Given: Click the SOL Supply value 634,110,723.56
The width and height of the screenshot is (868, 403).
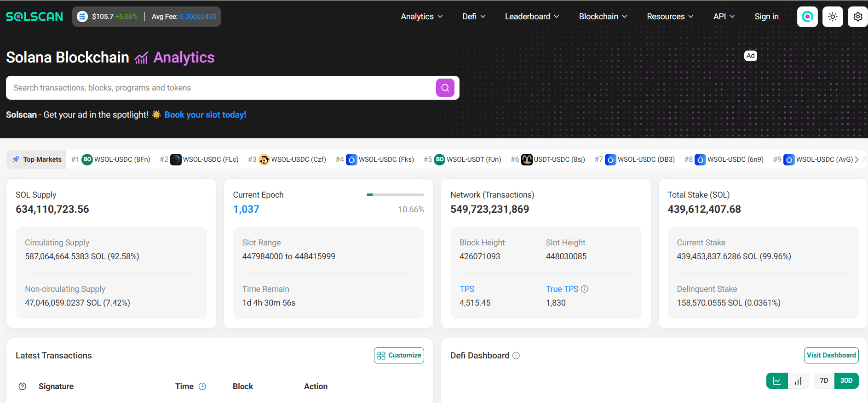Looking at the screenshot, I should tap(52, 210).
